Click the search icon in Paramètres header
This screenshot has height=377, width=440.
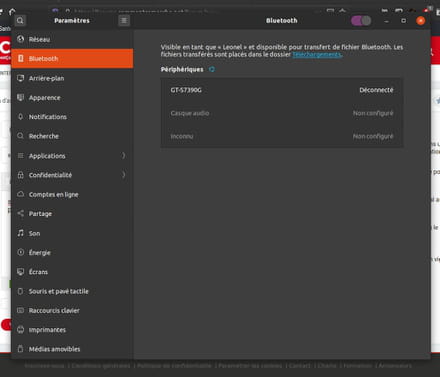click(20, 21)
